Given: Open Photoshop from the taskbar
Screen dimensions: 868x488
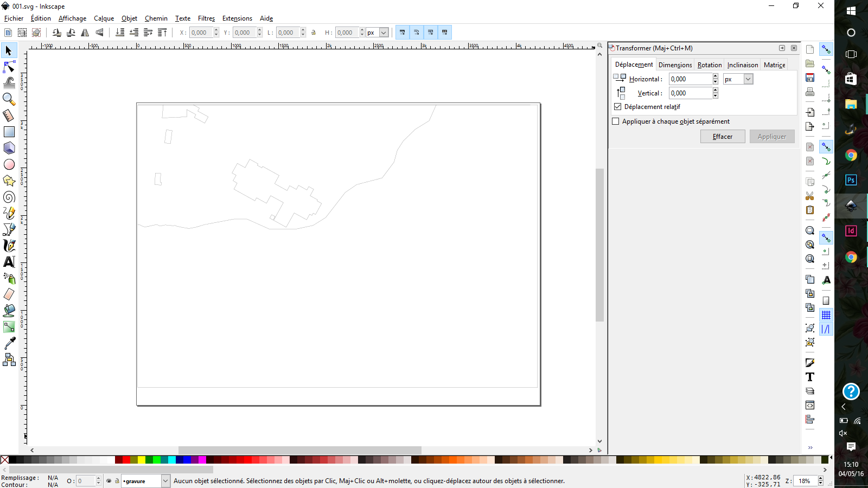Looking at the screenshot, I should [x=851, y=180].
